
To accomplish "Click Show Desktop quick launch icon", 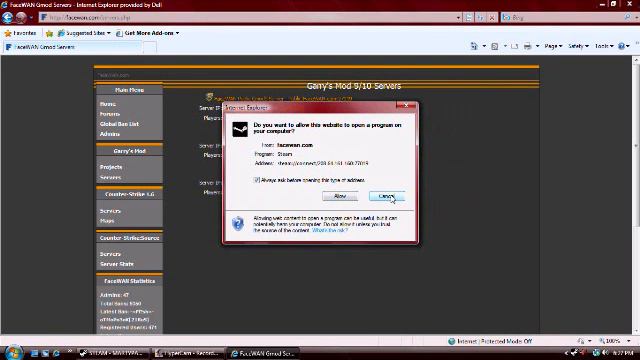I will pyautogui.click(x=35, y=353).
